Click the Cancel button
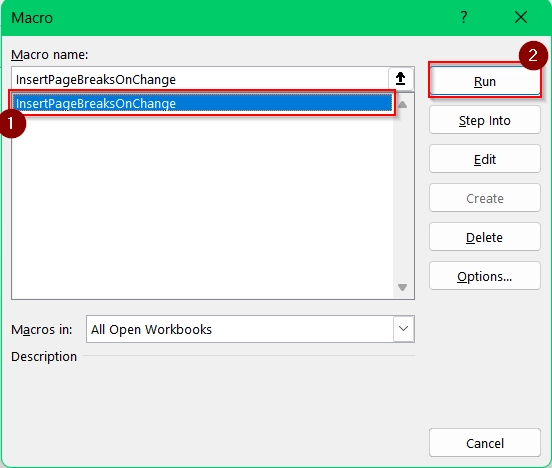552x468 pixels. (485, 443)
